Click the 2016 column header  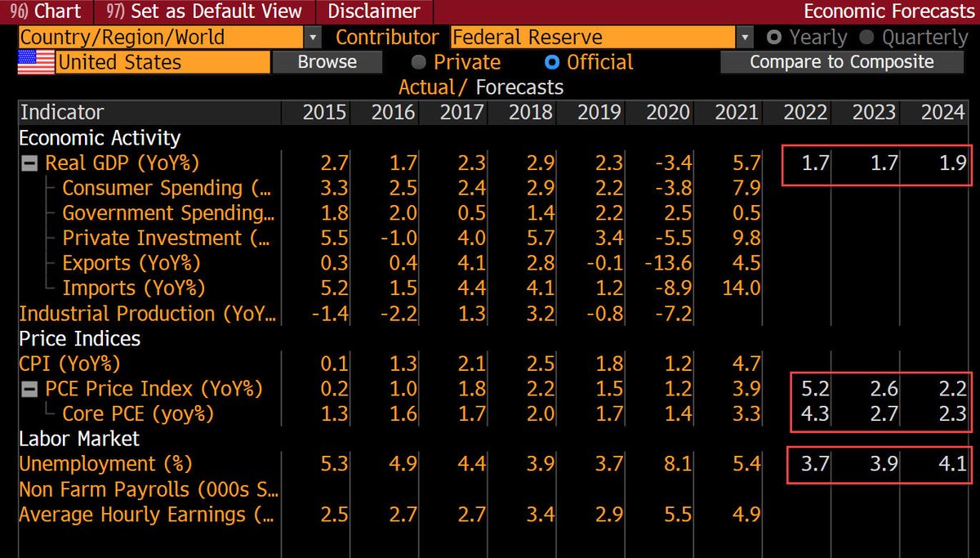tap(393, 113)
